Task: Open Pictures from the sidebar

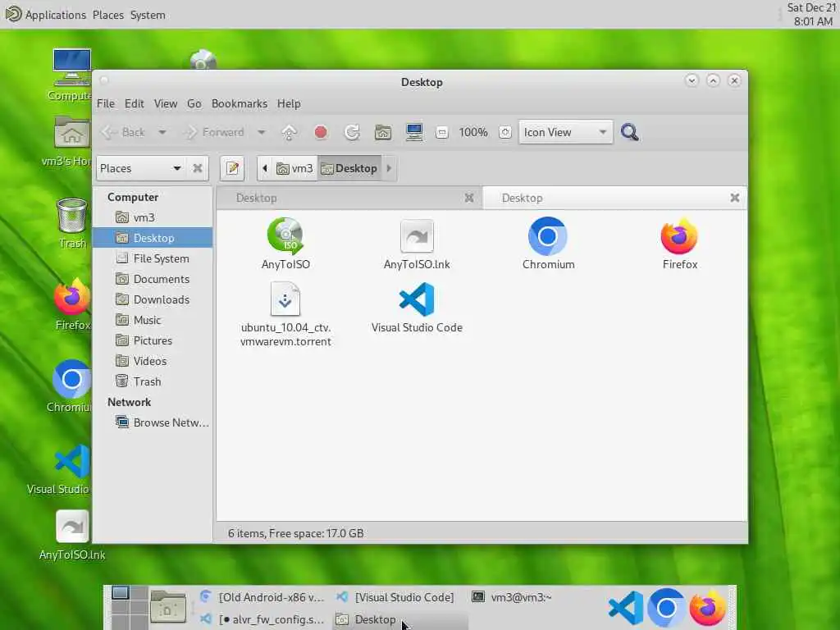Action: (x=153, y=340)
